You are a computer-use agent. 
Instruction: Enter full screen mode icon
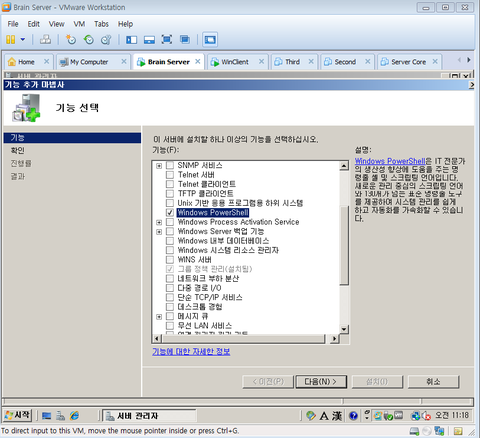click(167, 40)
